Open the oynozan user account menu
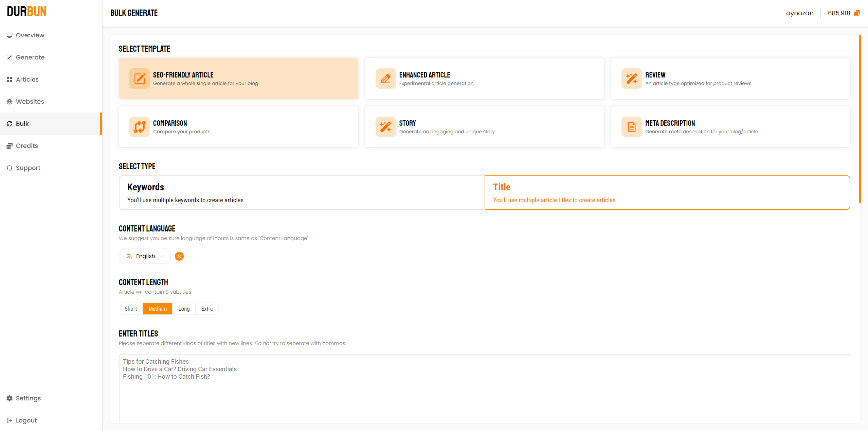868x431 pixels. tap(799, 13)
